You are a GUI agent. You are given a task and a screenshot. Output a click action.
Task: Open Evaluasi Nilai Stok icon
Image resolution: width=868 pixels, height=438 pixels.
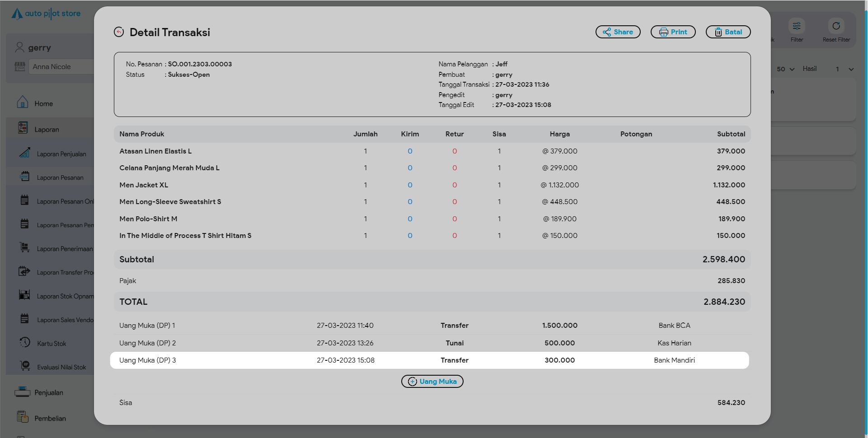[25, 366]
